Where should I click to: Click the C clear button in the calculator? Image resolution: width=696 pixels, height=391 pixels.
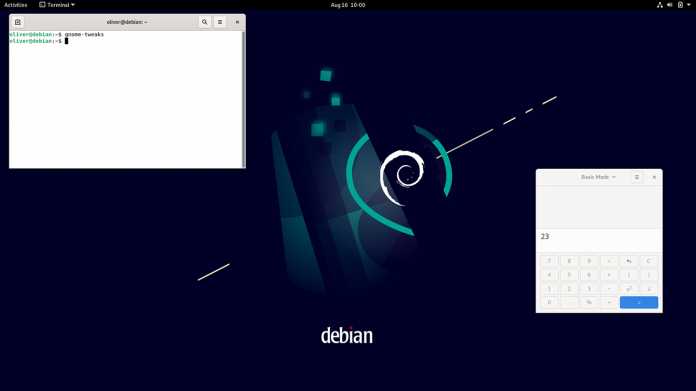649,261
